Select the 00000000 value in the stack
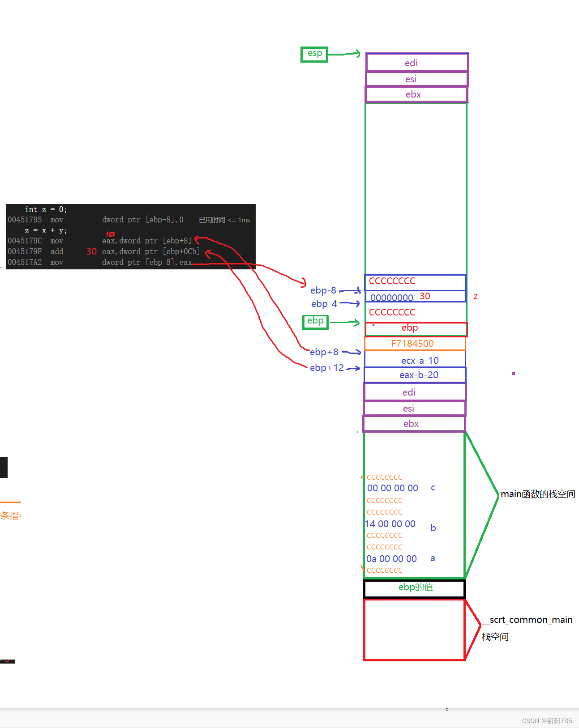 pos(391,298)
